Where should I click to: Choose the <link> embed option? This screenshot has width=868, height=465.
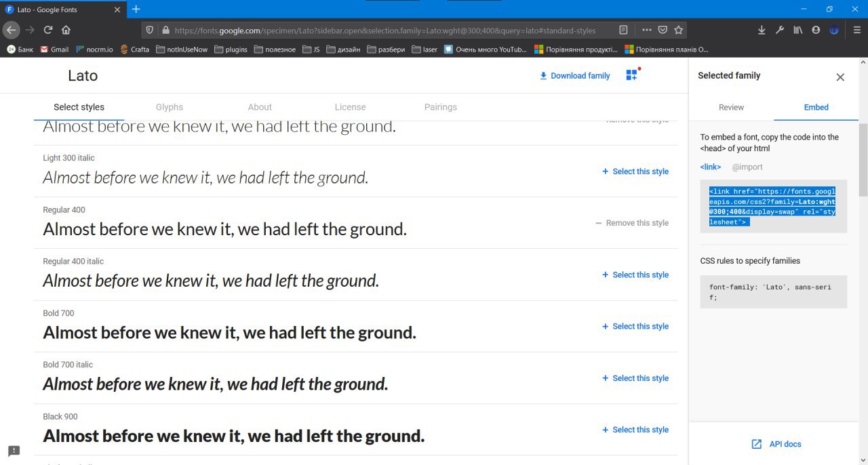711,167
